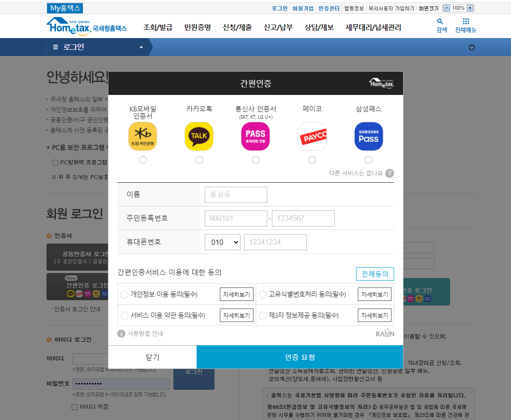Click the 인증 요청 button
Screen dimensions: 511x420
point(300,357)
